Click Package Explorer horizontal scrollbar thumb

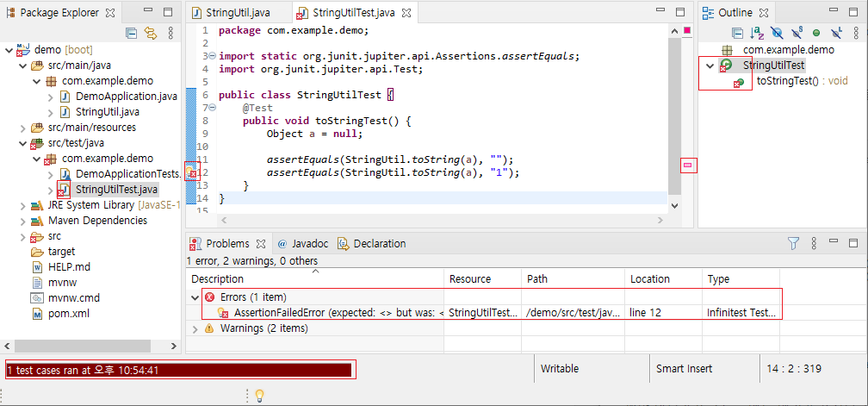coord(83,347)
